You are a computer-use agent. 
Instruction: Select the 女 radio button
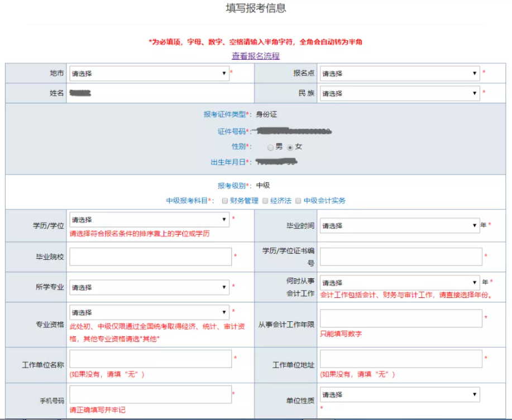pos(290,147)
